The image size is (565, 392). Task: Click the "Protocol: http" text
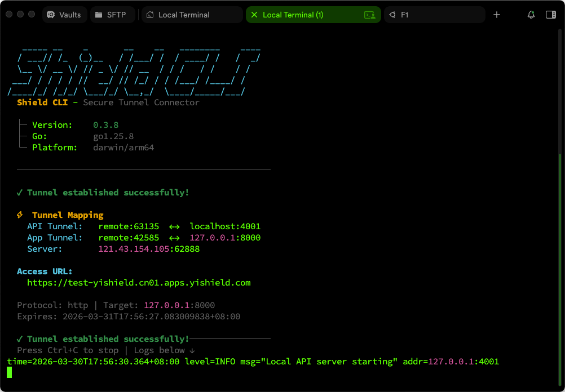click(x=52, y=306)
